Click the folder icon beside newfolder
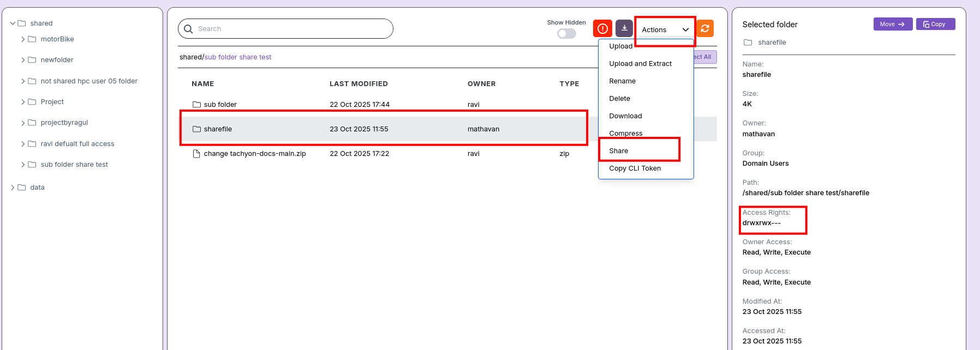980x350 pixels. click(x=32, y=60)
